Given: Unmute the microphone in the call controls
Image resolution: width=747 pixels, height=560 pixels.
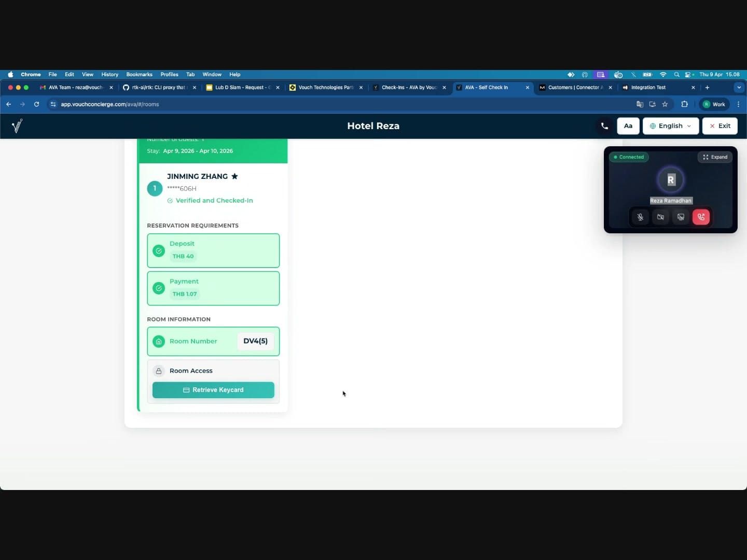Looking at the screenshot, I should [x=640, y=217].
